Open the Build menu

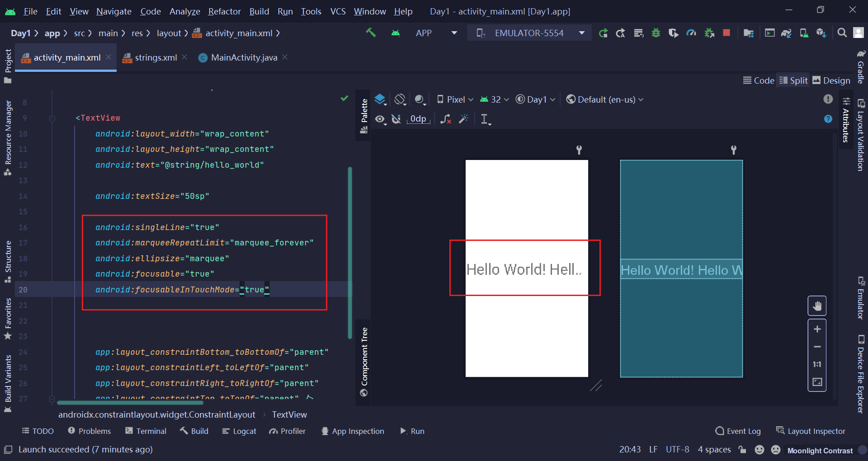(259, 11)
